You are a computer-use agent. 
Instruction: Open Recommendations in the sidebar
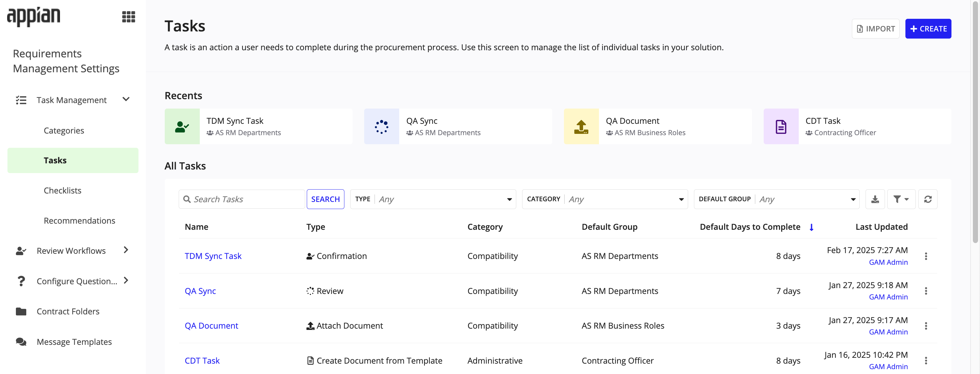point(79,220)
